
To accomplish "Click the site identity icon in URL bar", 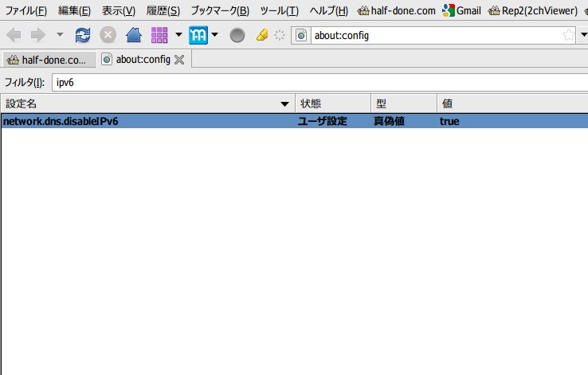I will 301,36.
